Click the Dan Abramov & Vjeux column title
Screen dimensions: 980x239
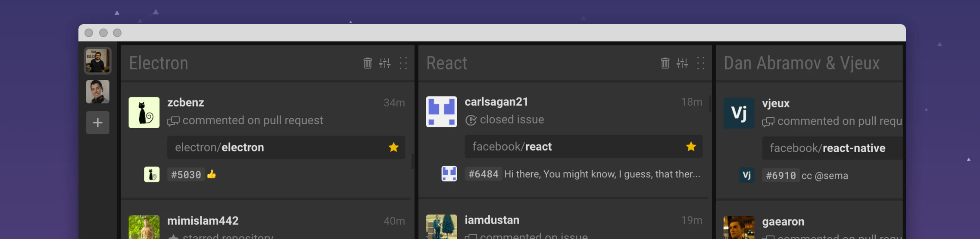802,63
